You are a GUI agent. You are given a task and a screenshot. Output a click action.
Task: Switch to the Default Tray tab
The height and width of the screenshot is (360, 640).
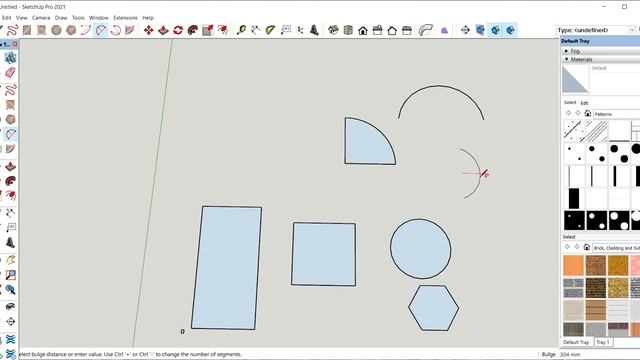click(576, 342)
